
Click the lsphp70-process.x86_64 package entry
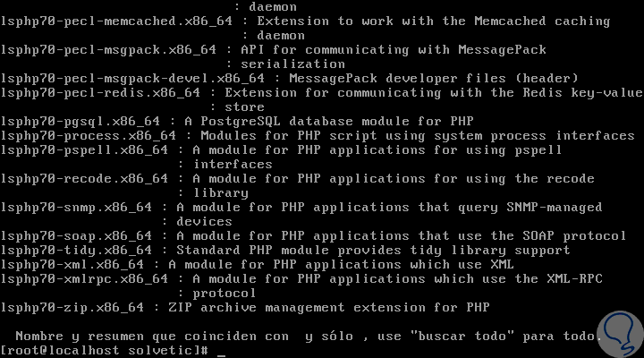coord(89,135)
